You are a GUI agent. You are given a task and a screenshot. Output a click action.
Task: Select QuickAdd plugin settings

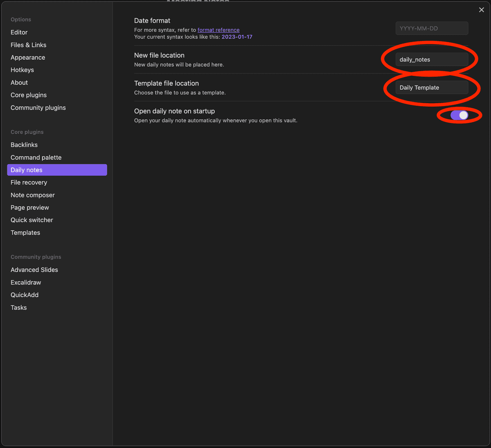tap(25, 295)
